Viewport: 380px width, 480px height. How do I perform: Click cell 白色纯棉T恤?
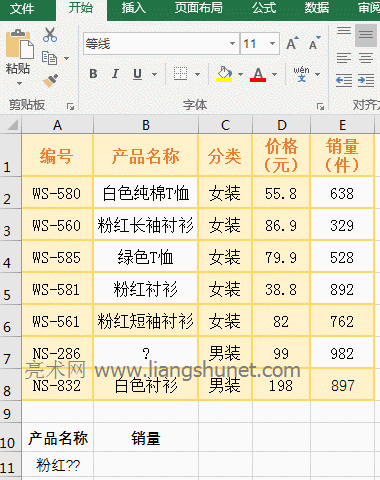point(146,193)
